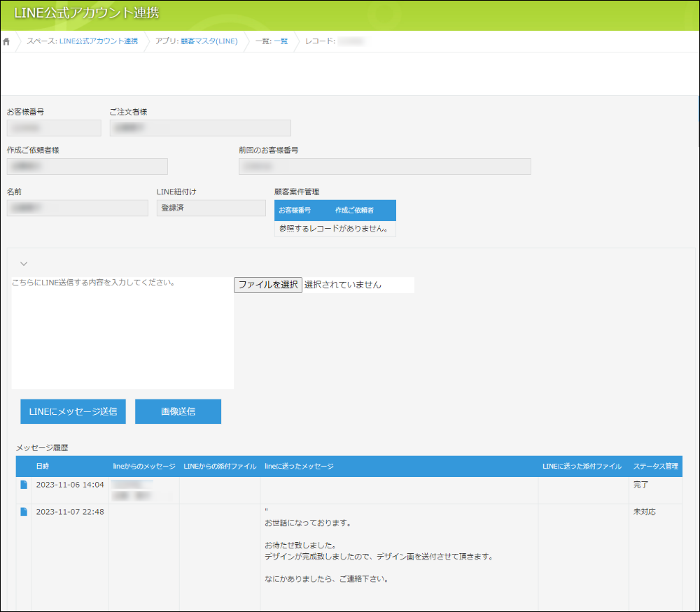Screen dimensions: 700x612
Task: Click the 作成ご依頼者様 field
Action: [87, 166]
